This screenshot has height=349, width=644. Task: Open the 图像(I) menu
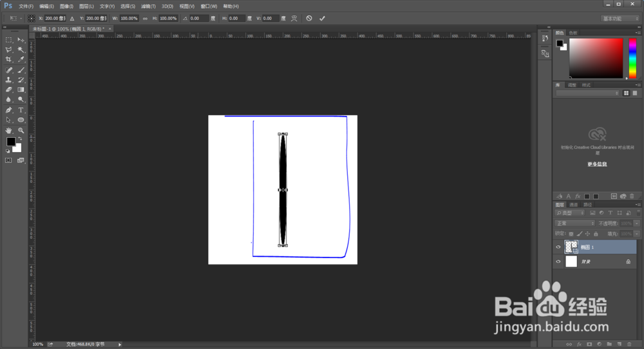pos(66,6)
